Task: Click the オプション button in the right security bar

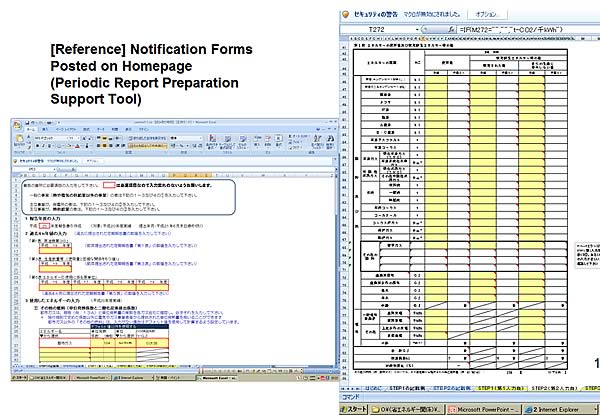Action: pos(486,15)
